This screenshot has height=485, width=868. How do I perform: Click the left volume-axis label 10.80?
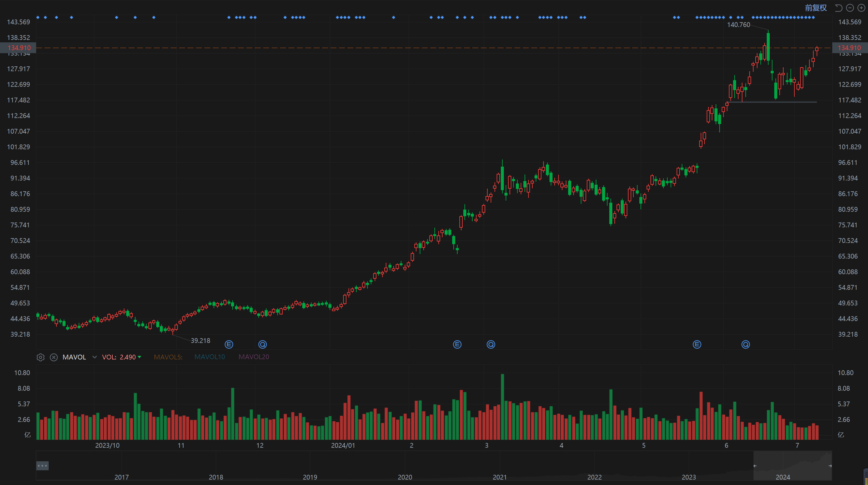22,372
